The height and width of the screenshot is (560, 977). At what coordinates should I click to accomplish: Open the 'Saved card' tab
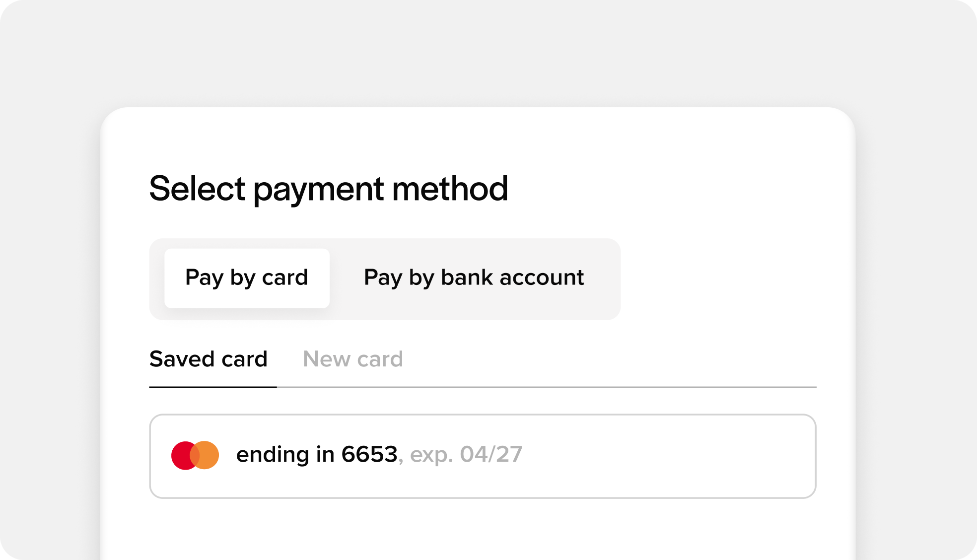209,359
